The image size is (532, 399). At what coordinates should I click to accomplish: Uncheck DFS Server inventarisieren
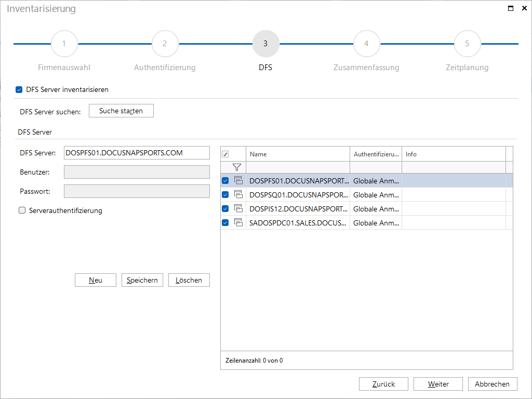[19, 89]
